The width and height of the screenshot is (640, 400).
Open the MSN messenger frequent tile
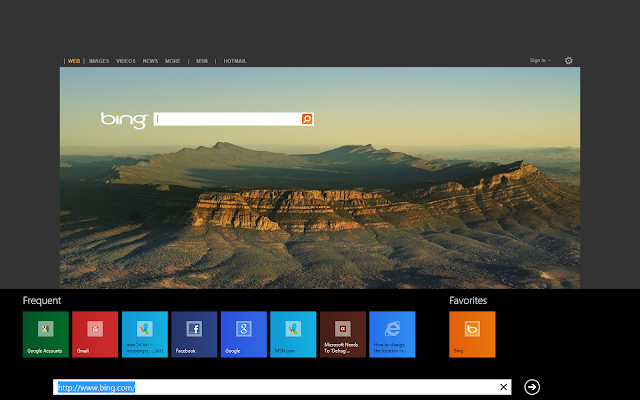pos(145,334)
